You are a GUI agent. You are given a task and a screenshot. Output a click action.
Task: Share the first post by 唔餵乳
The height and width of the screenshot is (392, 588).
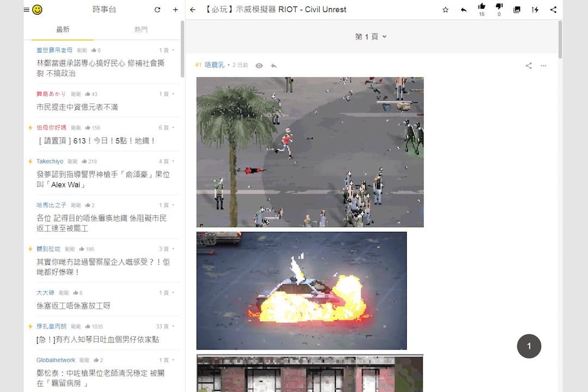click(528, 65)
